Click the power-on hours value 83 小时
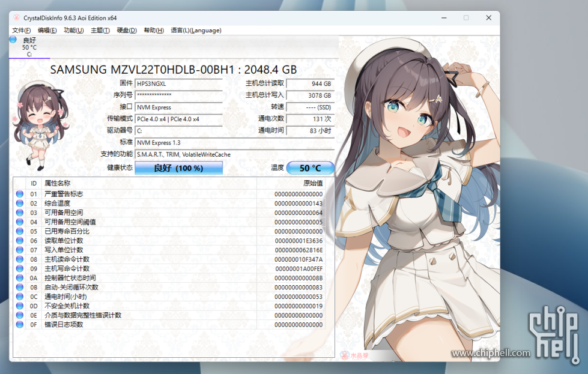This screenshot has width=588, height=374. [310, 131]
